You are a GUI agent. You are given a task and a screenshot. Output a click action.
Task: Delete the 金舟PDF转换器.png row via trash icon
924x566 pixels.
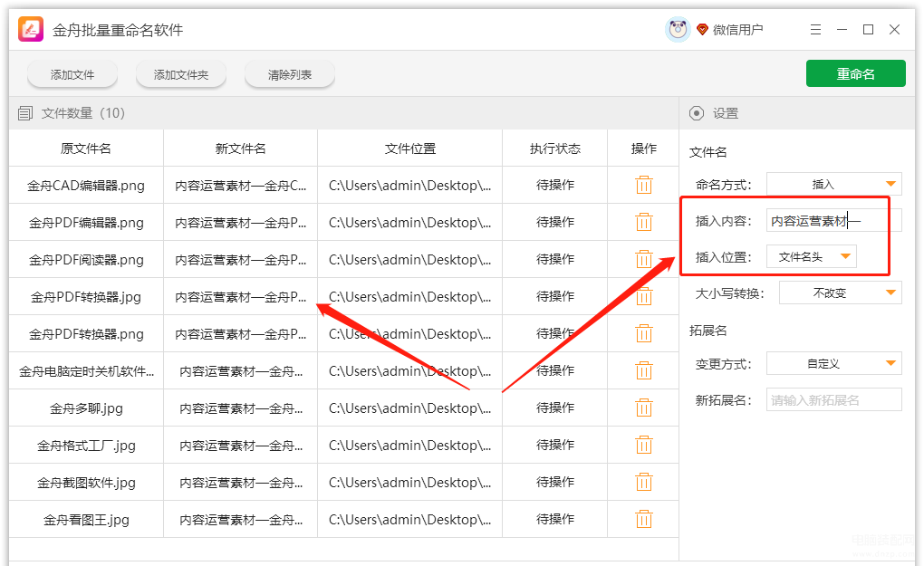pos(643,333)
